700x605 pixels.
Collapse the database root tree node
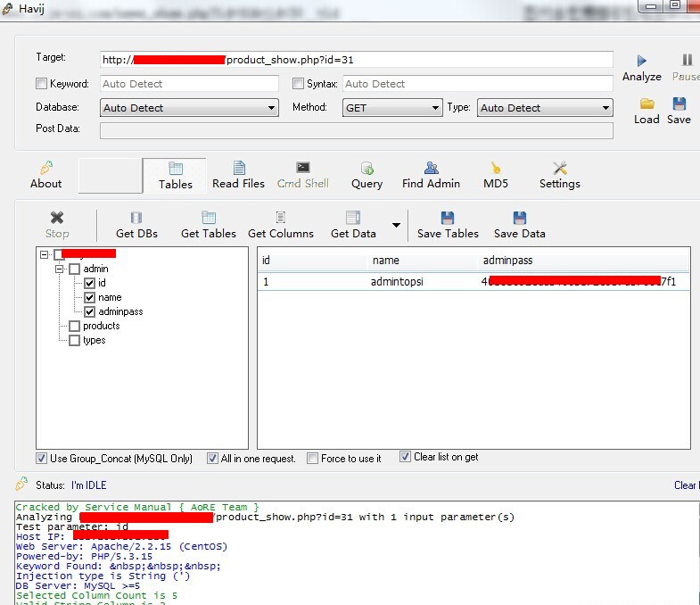click(x=44, y=254)
